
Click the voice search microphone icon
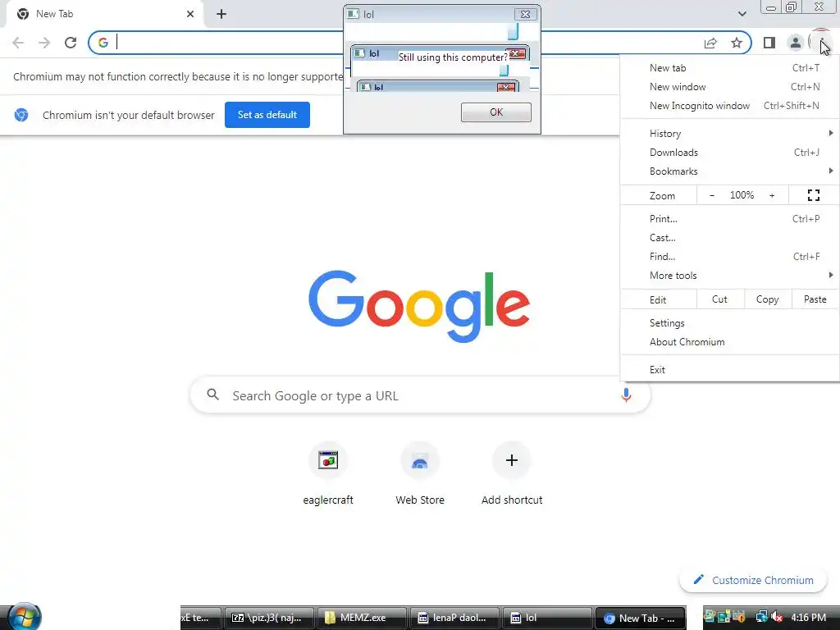click(626, 395)
